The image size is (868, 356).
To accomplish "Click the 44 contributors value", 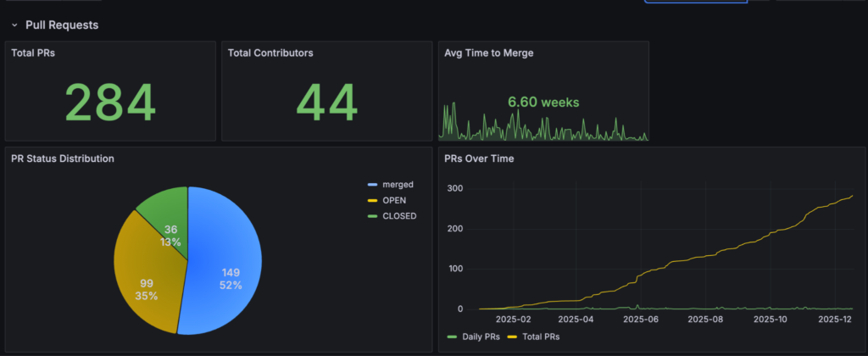I will tap(327, 103).
